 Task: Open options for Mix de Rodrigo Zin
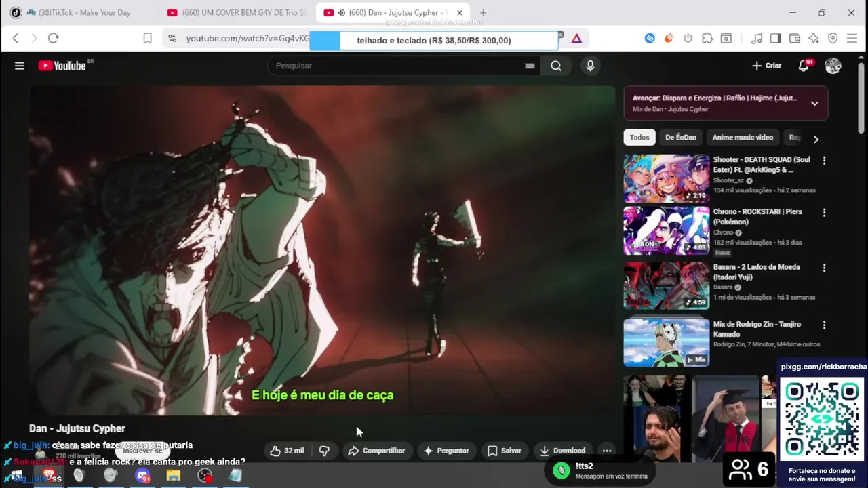pos(824,325)
